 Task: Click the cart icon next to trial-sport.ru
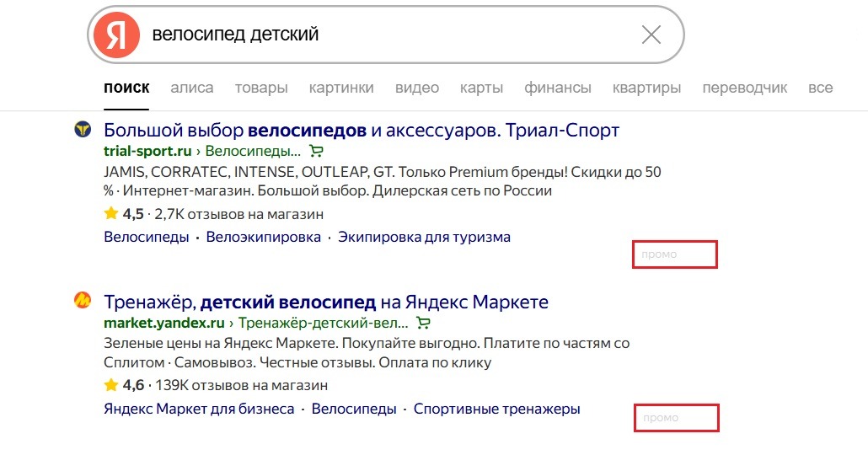316,152
